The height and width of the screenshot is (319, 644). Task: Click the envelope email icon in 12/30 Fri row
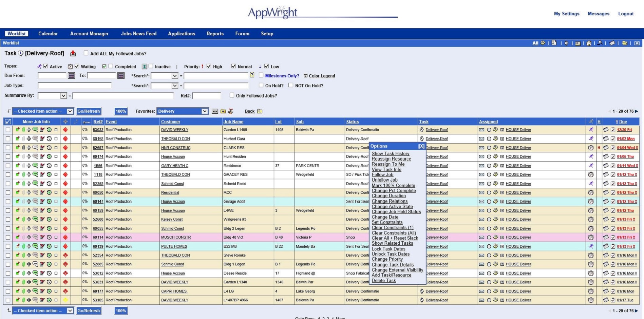481,130
